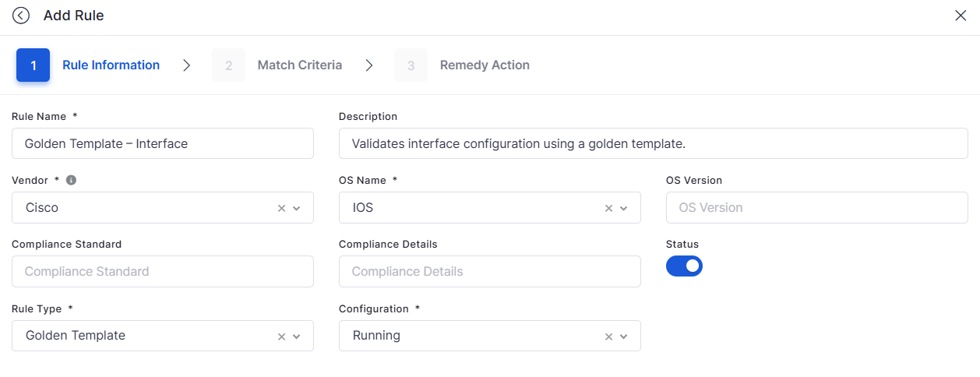The width and height of the screenshot is (980, 377).
Task: Click the Compliance Standard field
Action: [163, 272]
